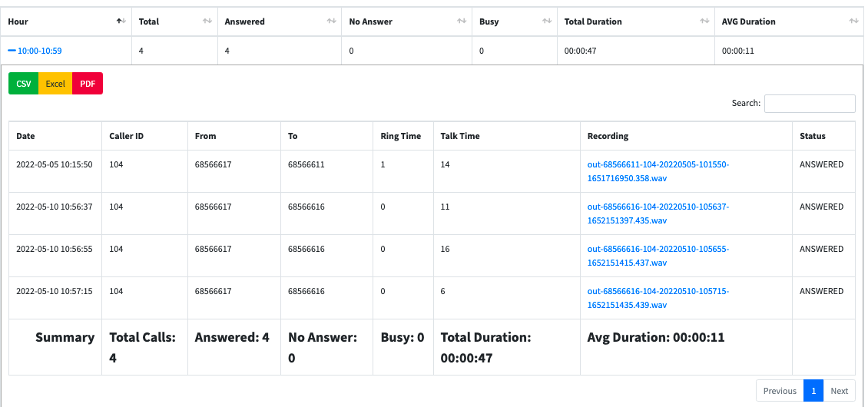The image size is (868, 407).
Task: Click AVG Duration value 00:00:11 in hour row
Action: pyautogui.click(x=738, y=51)
